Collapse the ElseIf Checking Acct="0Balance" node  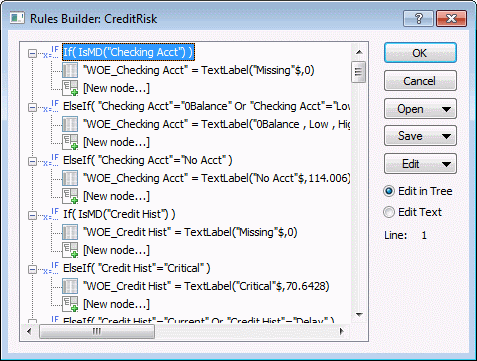coord(32,107)
